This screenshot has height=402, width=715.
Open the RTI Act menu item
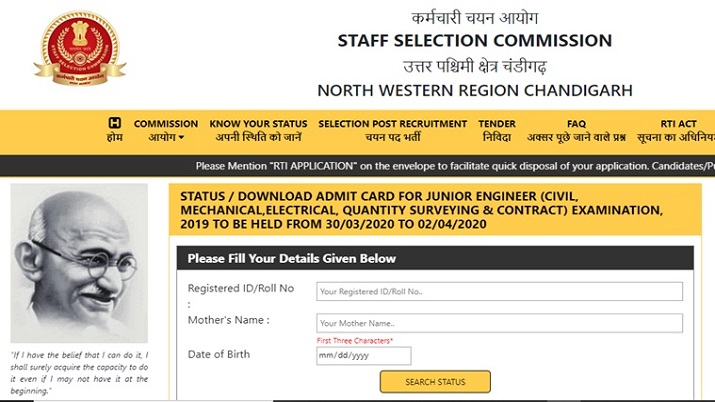tap(682, 130)
